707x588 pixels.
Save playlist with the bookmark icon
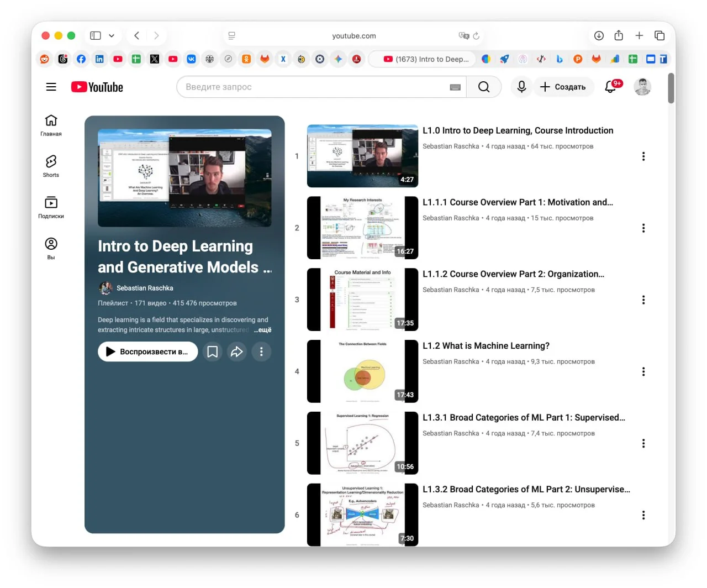[x=212, y=351]
